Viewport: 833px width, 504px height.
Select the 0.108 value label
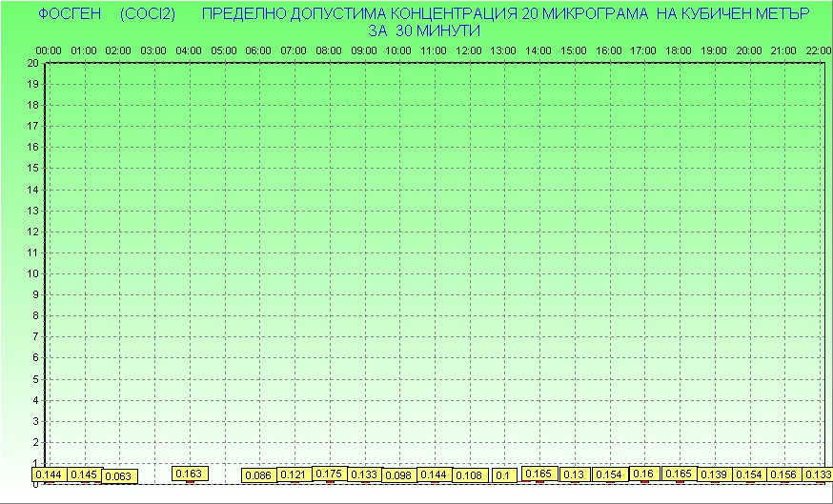pos(470,475)
